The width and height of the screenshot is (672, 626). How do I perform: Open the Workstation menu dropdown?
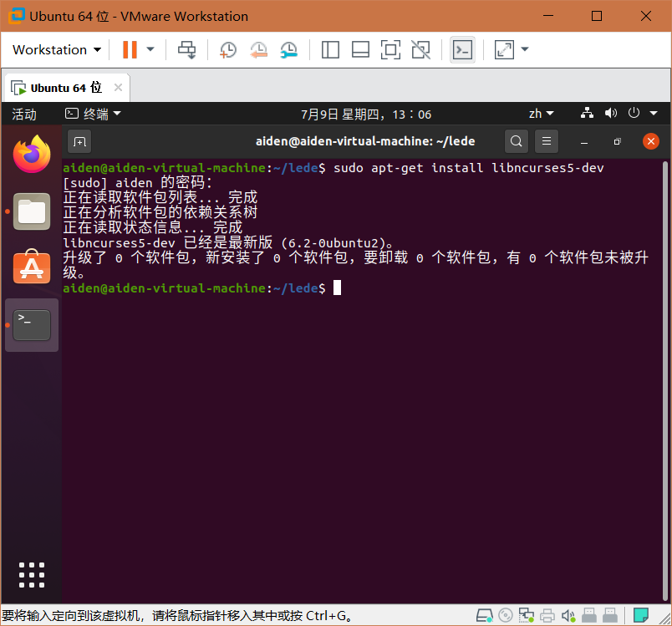(x=54, y=49)
